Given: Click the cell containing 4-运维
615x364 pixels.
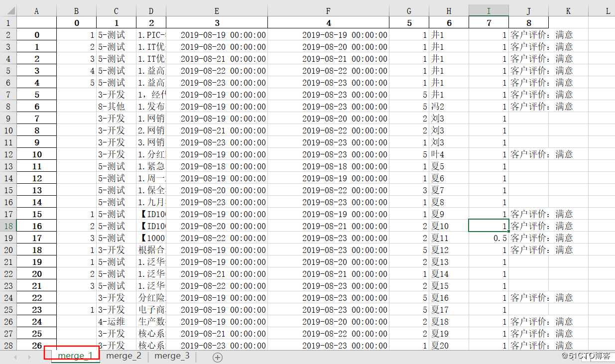Looking at the screenshot, I should click(117, 322).
